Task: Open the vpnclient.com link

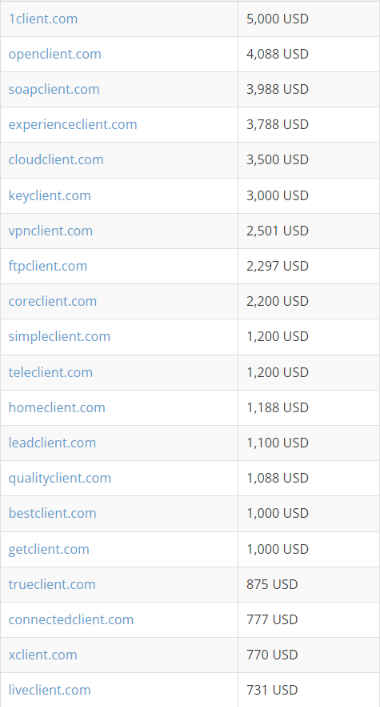Action: coord(50,231)
